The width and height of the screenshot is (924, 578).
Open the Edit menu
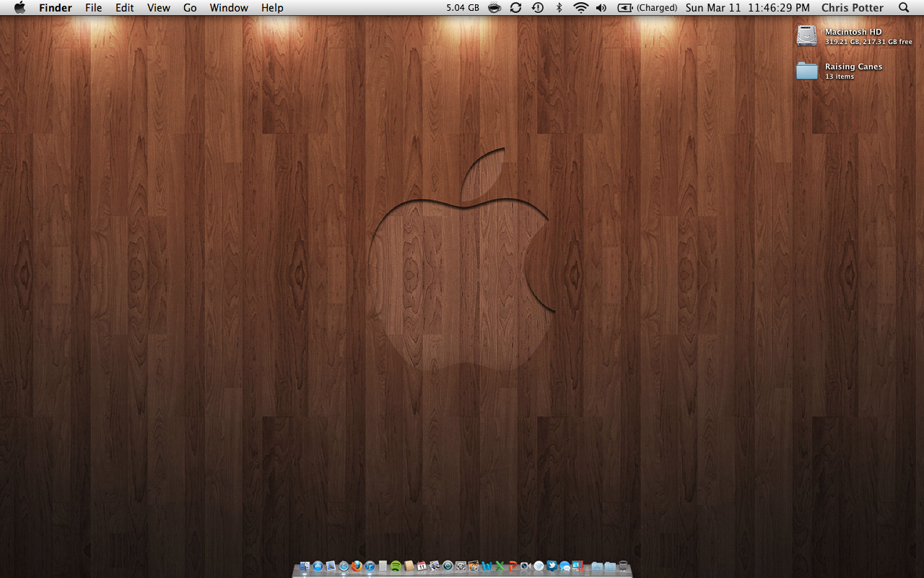pyautogui.click(x=125, y=8)
